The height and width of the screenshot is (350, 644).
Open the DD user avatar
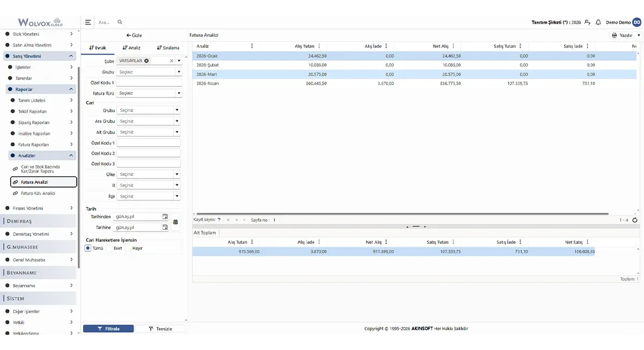tap(636, 23)
